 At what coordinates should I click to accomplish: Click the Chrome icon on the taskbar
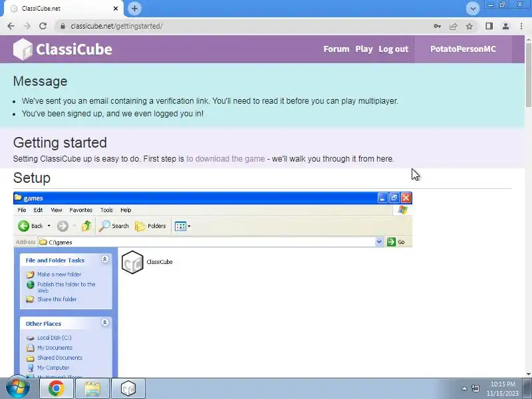[57, 388]
